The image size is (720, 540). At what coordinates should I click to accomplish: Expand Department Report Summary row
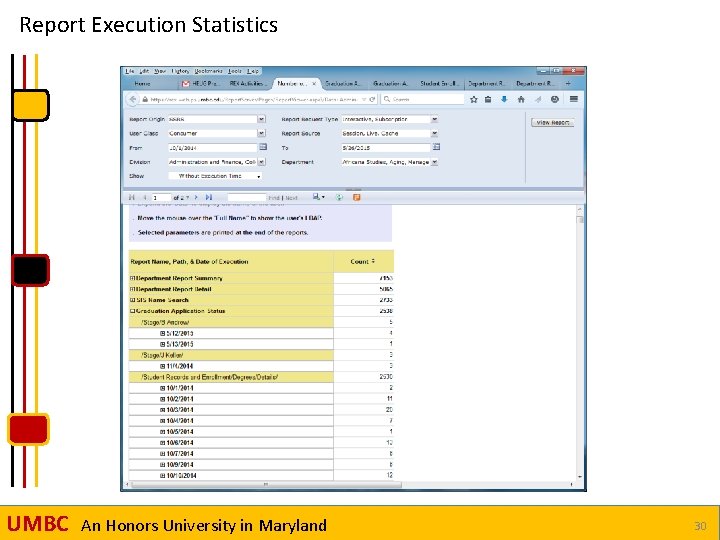[x=132, y=278]
